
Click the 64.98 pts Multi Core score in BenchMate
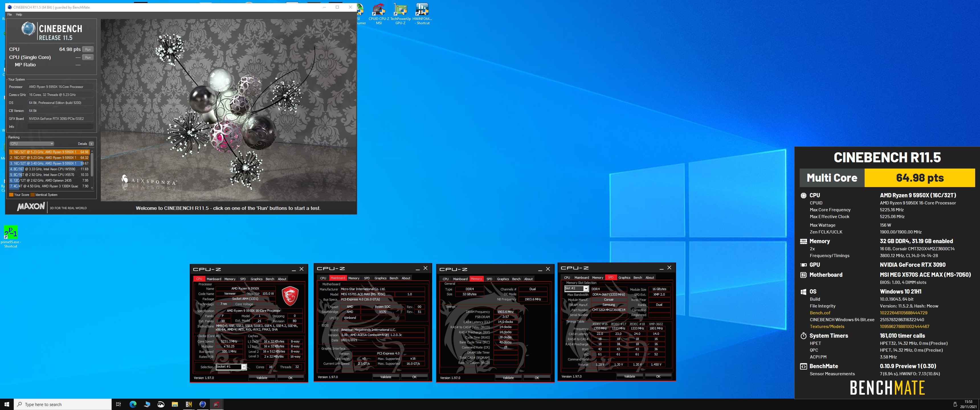coord(920,178)
